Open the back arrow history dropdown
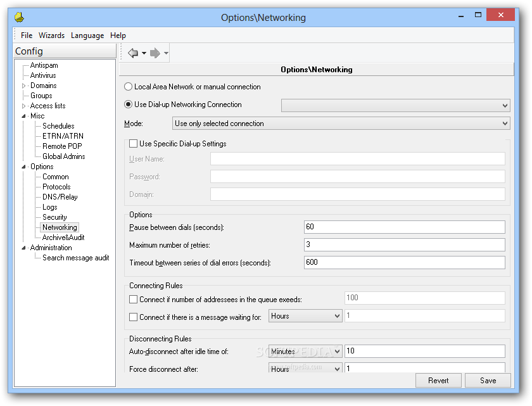Image resolution: width=532 pixels, height=406 pixels. click(x=144, y=53)
